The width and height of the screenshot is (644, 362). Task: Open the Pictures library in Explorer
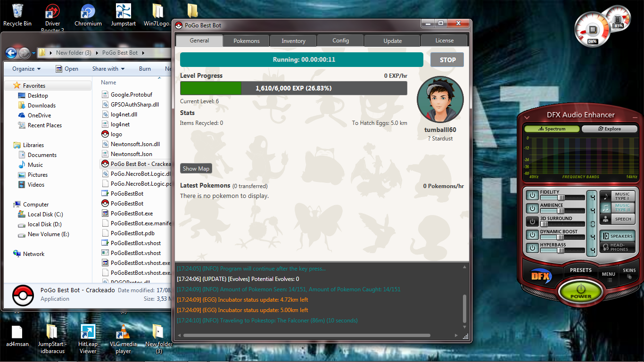(37, 175)
